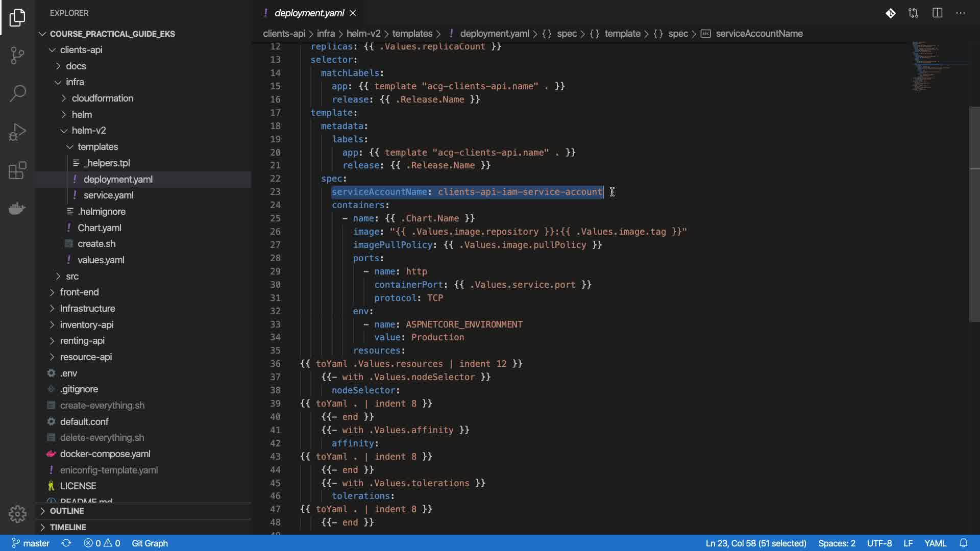This screenshot has height=551, width=980.
Task: Open the Docker view
Action: pyautogui.click(x=17, y=209)
